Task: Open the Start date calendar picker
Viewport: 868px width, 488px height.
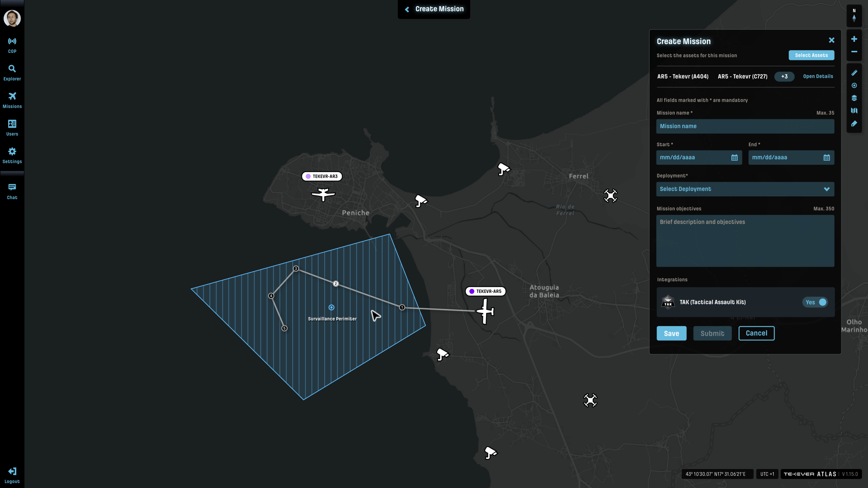Action: [734, 158]
